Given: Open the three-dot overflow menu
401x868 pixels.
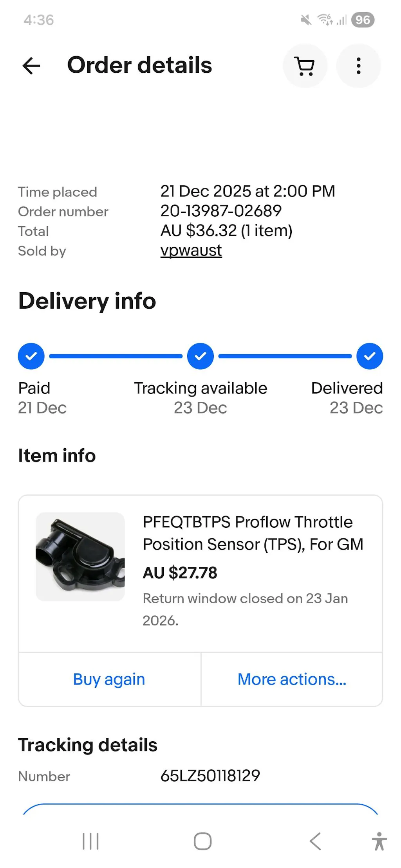Looking at the screenshot, I should tap(358, 66).
